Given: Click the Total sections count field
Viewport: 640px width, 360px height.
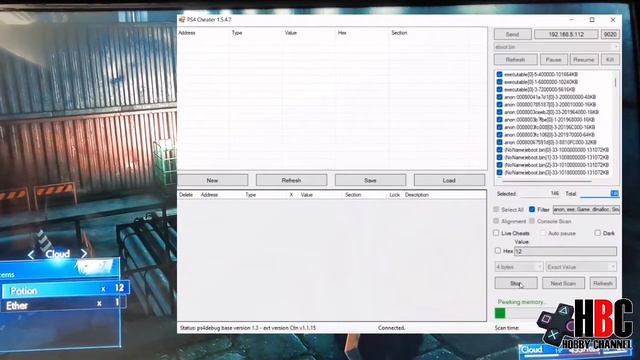Looking at the screenshot, I should tap(599, 193).
